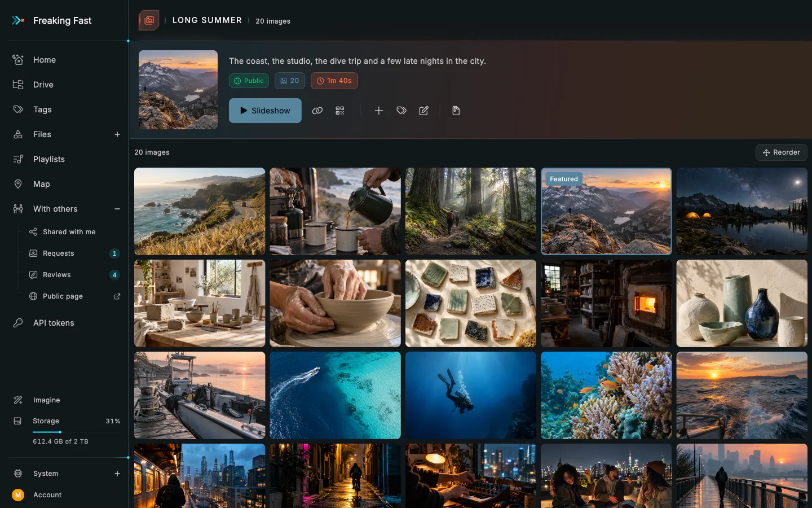Open Public page external link

(x=73, y=296)
